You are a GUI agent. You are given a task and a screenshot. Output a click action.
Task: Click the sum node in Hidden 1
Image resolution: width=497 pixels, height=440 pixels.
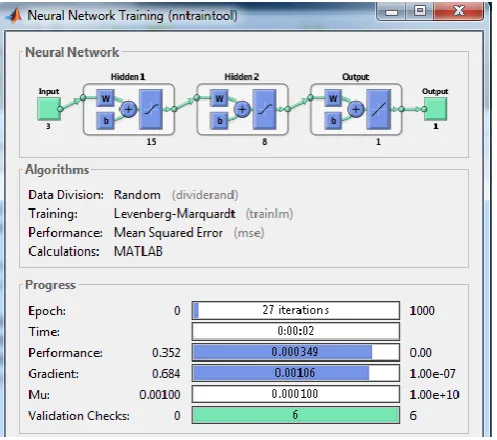pyautogui.click(x=128, y=109)
